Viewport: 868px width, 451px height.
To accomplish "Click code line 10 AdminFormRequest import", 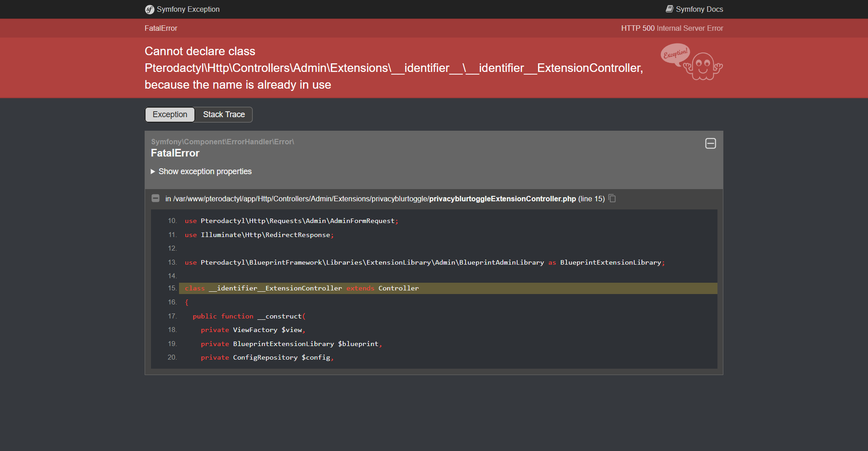I will [292, 221].
